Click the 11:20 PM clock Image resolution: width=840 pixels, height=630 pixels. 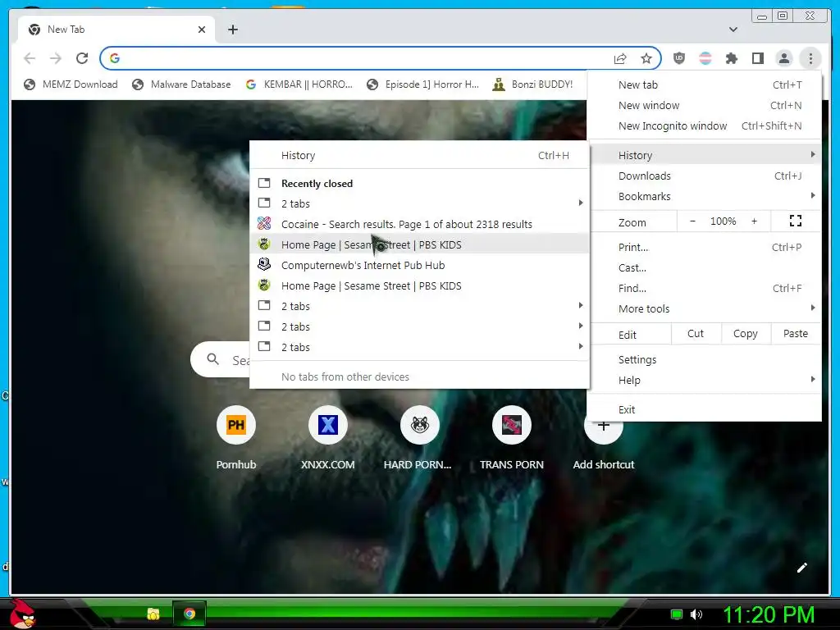tap(769, 614)
